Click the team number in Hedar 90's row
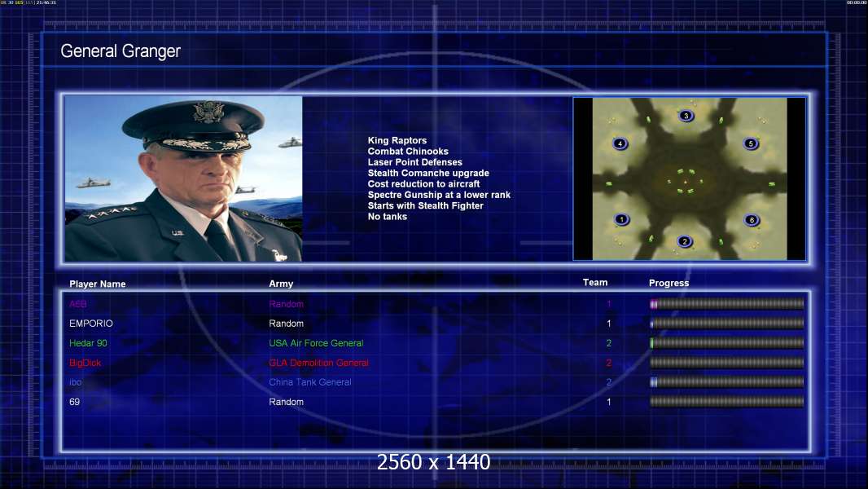 (609, 343)
